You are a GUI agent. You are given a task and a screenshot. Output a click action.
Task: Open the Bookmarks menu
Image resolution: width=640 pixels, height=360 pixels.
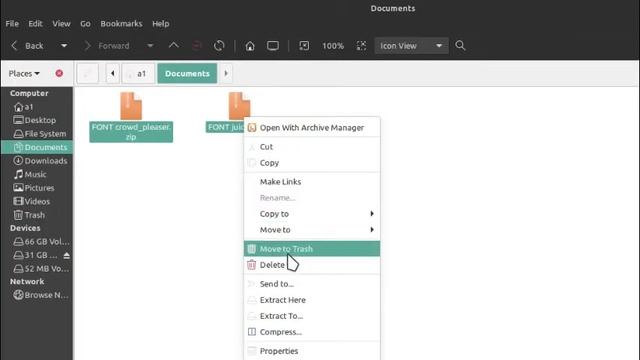tap(121, 24)
